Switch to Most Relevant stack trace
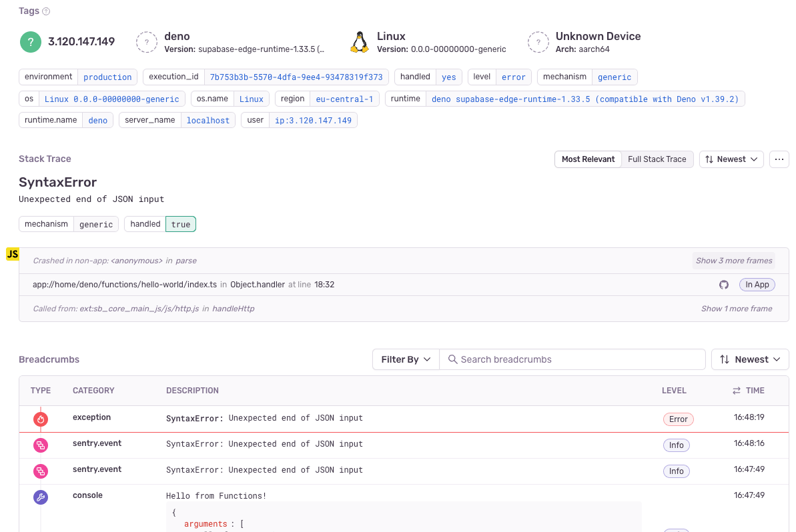 click(x=588, y=159)
